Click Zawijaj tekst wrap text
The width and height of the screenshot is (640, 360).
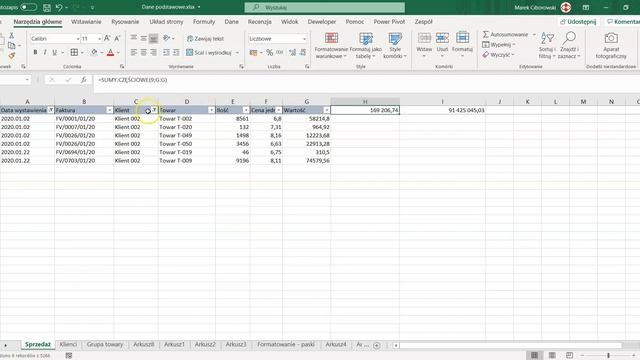tap(205, 38)
